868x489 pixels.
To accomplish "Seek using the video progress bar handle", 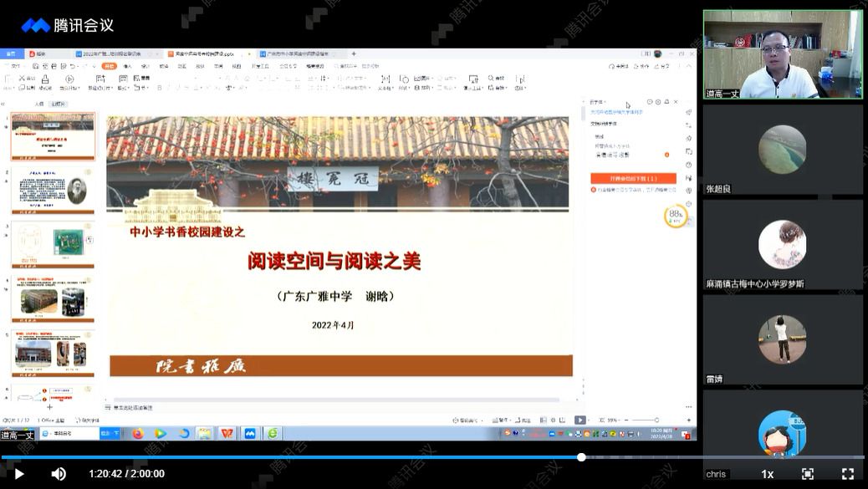I will click(581, 457).
